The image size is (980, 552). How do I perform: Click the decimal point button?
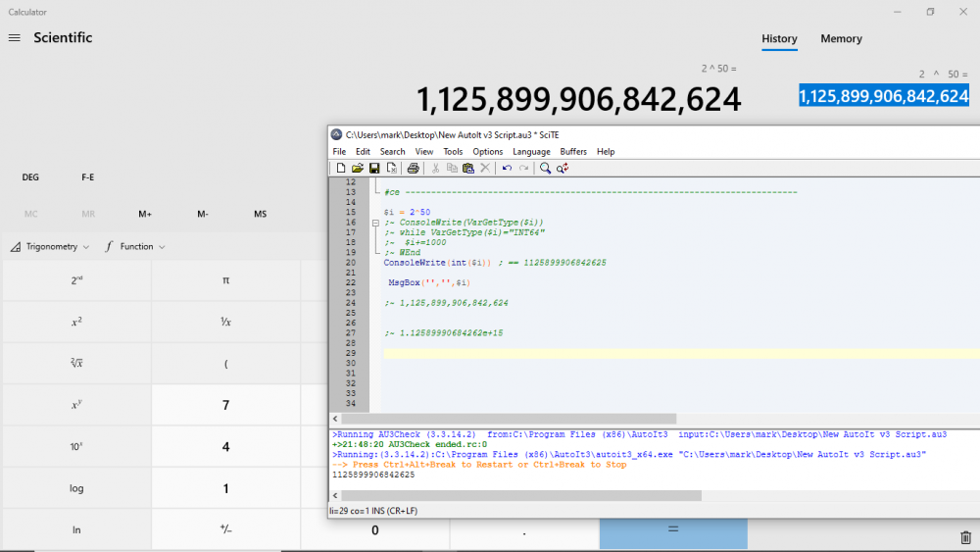pos(523,533)
